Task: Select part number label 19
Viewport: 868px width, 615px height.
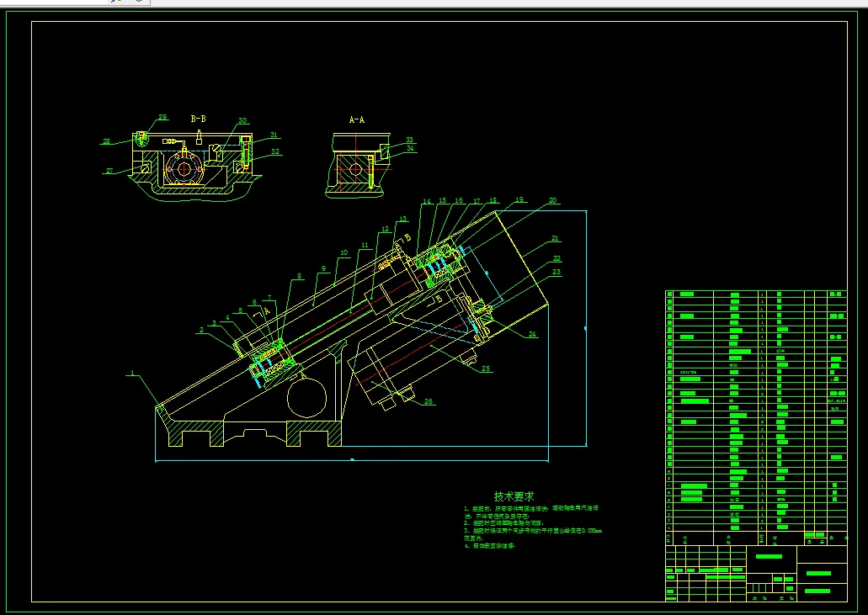Action: click(519, 199)
